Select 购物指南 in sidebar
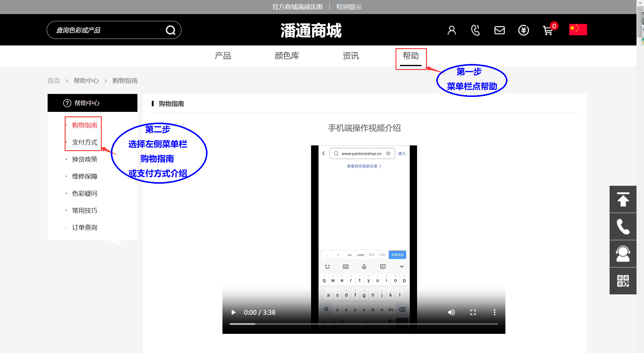644x353 pixels. pos(85,125)
